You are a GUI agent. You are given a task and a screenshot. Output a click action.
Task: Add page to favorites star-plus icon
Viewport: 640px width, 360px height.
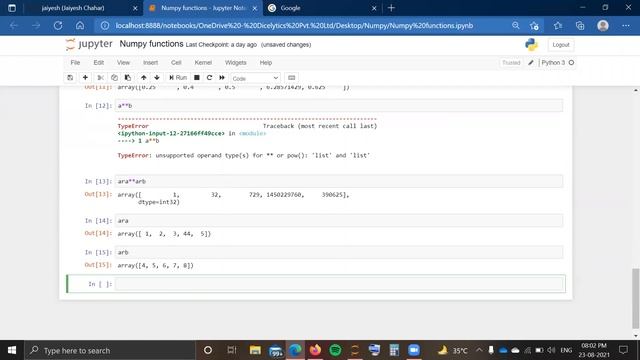[534, 26]
